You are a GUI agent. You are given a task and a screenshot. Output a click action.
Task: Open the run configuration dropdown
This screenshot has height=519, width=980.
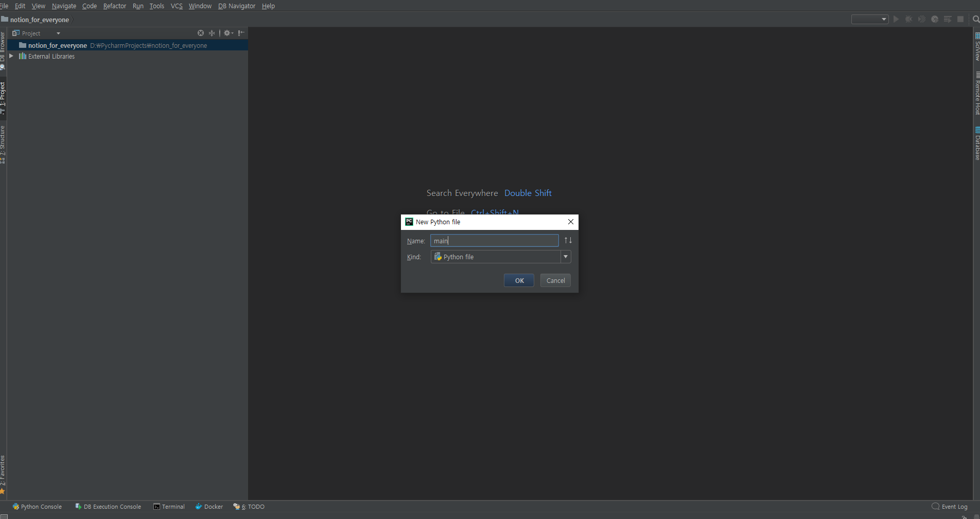870,19
